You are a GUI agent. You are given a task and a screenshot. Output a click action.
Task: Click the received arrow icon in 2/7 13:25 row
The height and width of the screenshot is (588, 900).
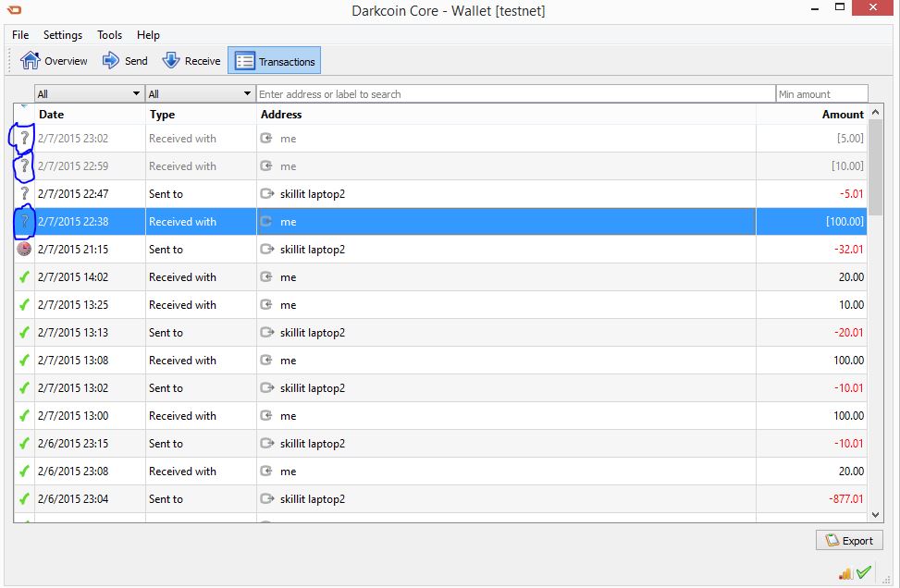266,304
